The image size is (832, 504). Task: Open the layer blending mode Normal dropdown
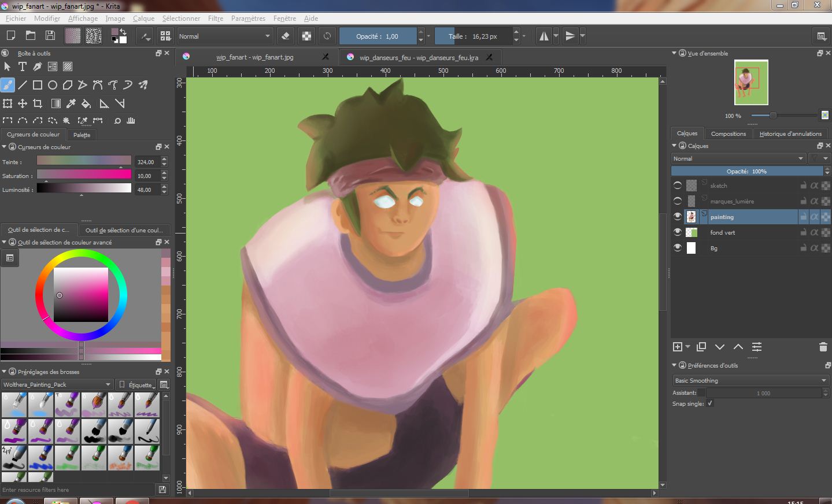(738, 158)
